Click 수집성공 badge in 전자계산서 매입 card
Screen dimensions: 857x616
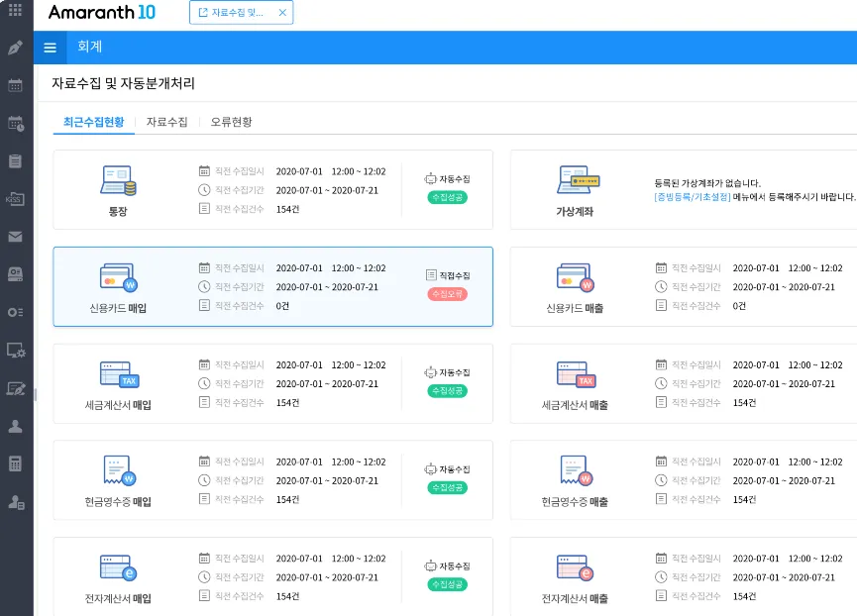pos(447,584)
